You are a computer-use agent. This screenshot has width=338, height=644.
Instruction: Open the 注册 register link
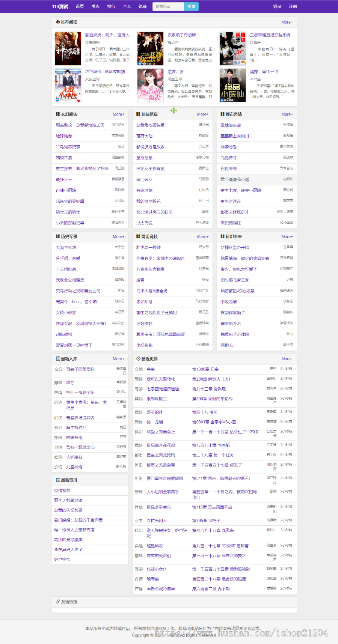[293, 6]
